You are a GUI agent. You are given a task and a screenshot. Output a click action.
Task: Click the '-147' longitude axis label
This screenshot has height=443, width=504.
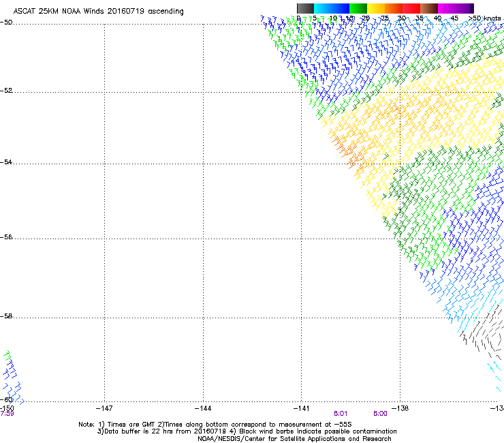[104, 408]
